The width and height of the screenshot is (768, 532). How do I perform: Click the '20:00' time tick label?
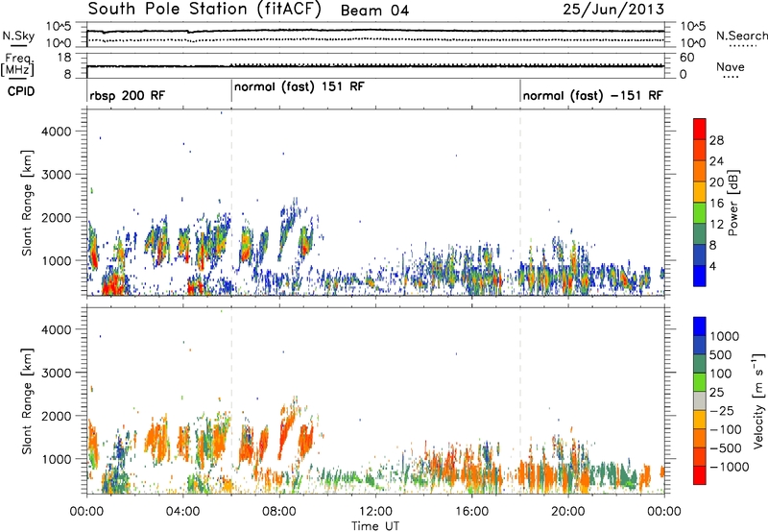click(x=568, y=512)
